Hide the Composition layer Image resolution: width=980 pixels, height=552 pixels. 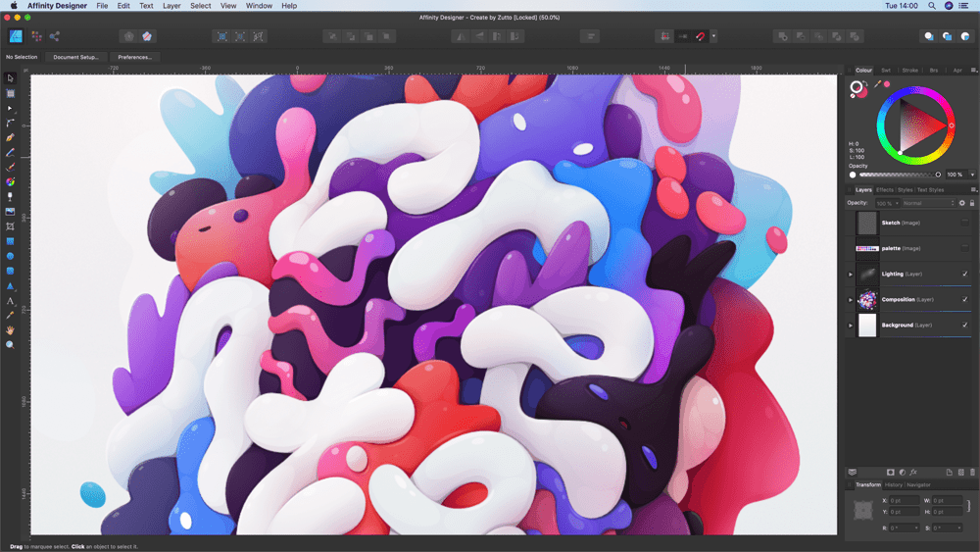[x=964, y=299]
